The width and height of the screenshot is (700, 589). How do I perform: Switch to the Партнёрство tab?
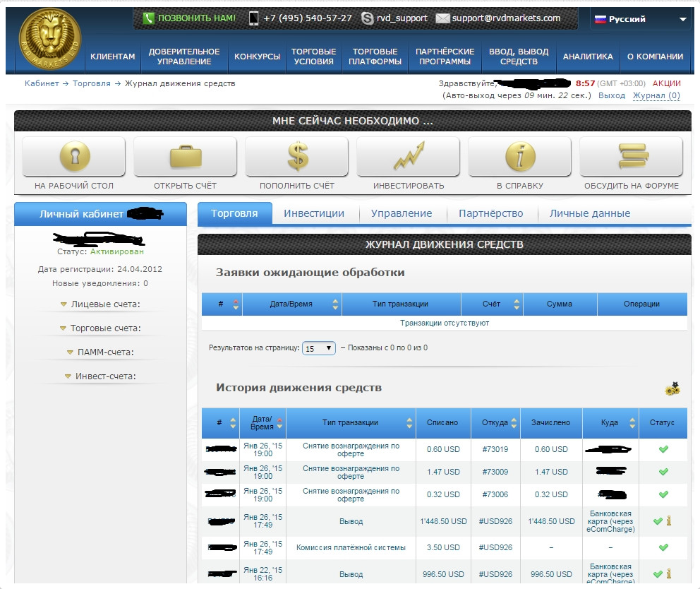click(490, 213)
